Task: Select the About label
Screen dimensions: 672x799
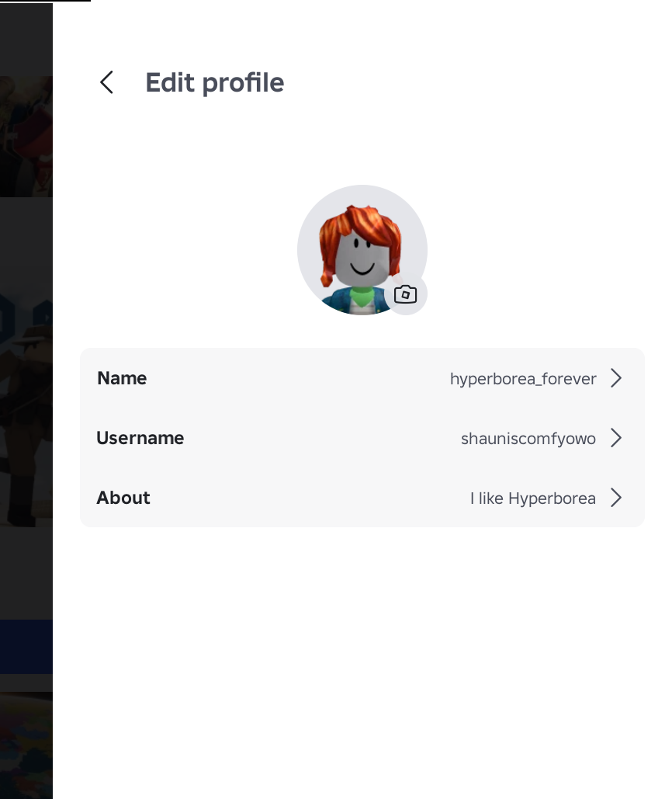Action: coord(123,498)
